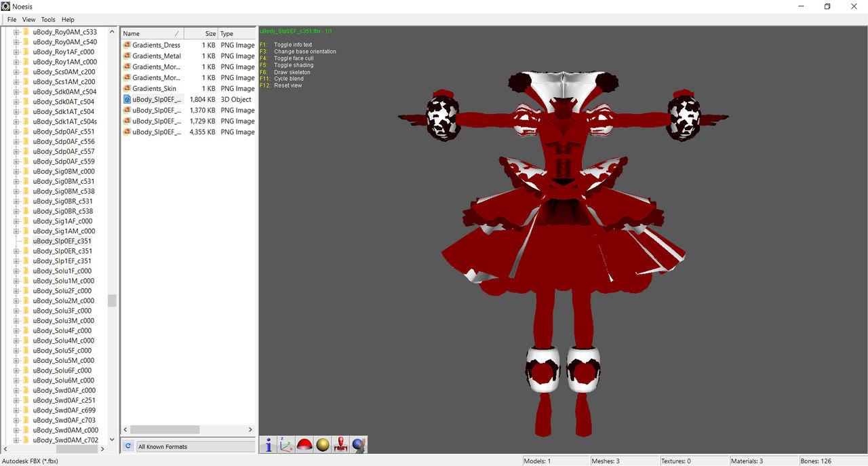The image size is (868, 466).
Task: Select the uBody_Sdk1AT_c504 folder
Action: 63,111
